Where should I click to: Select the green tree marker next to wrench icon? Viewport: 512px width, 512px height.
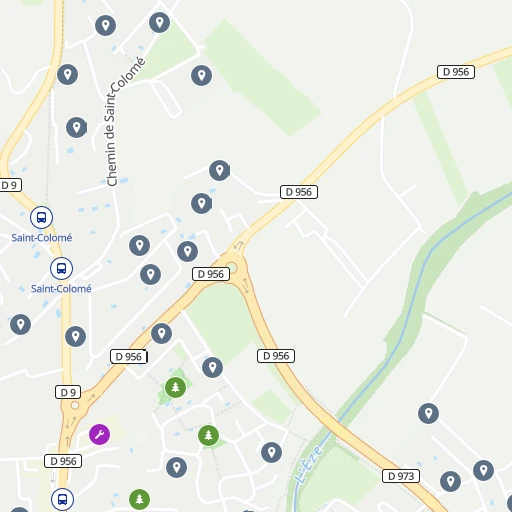pos(208,435)
